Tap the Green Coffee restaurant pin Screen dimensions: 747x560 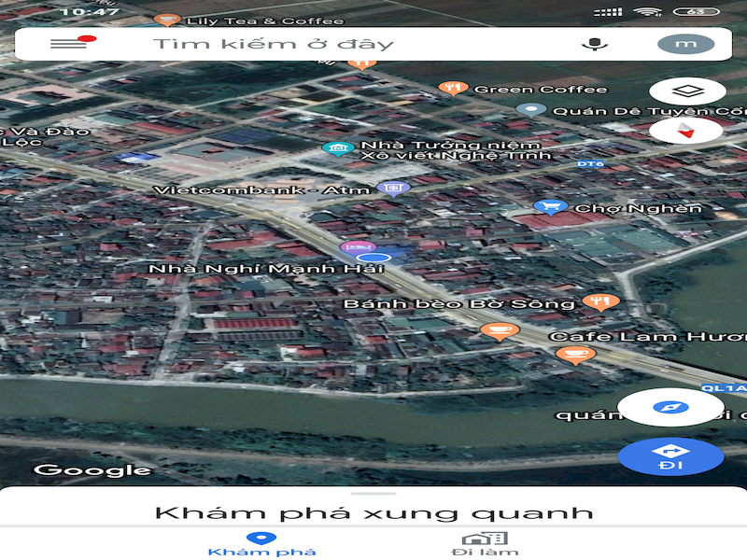point(452,89)
